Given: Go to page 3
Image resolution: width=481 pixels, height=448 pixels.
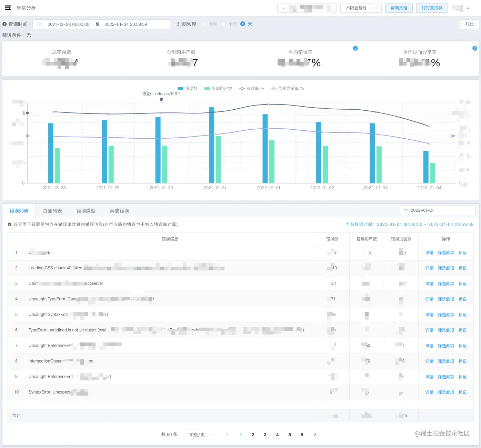Looking at the screenshot, I should pos(265,435).
